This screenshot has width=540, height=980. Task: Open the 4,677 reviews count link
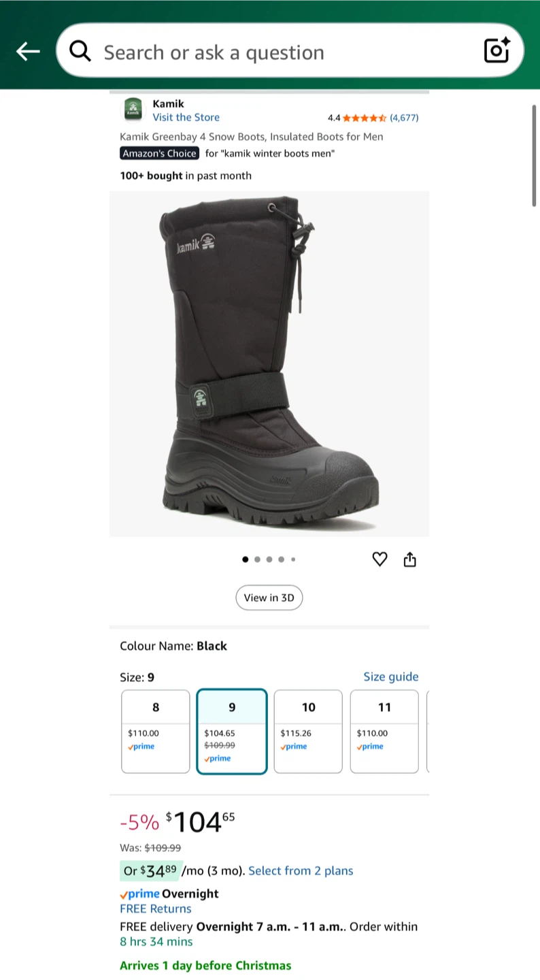coord(404,118)
